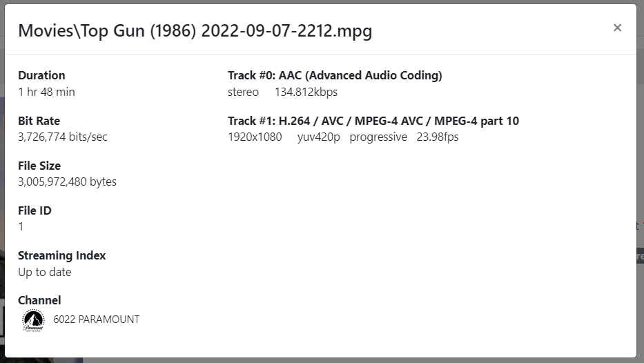Select the 3,726,774 bits/sec value

coord(63,137)
